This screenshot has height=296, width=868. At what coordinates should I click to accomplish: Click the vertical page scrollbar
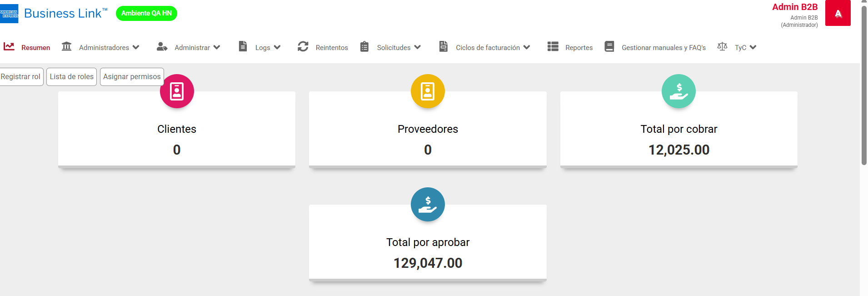pyautogui.click(x=863, y=86)
